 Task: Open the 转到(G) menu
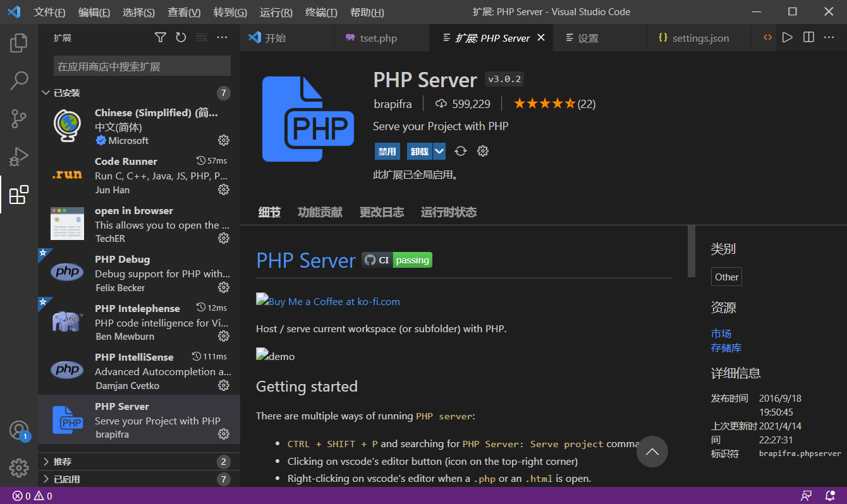pos(230,13)
